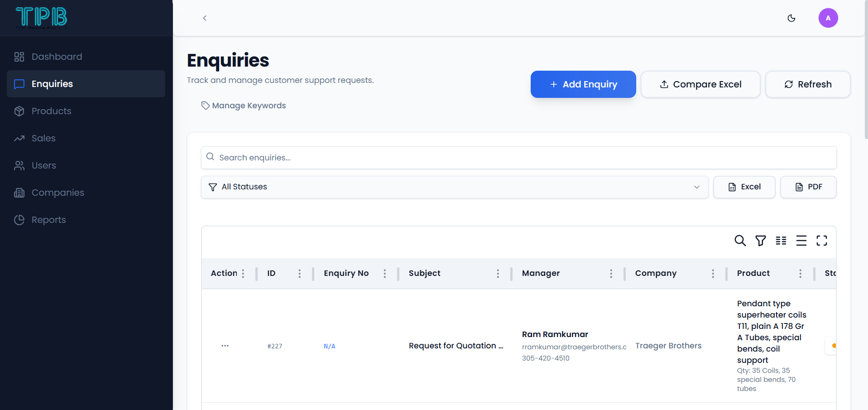
Task: Go to Products in sidebar
Action: (x=51, y=111)
